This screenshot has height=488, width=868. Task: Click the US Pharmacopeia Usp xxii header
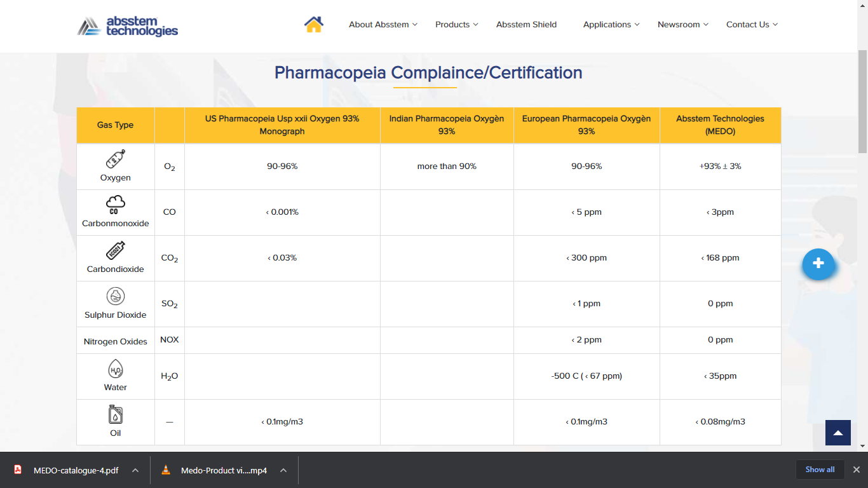pos(282,125)
